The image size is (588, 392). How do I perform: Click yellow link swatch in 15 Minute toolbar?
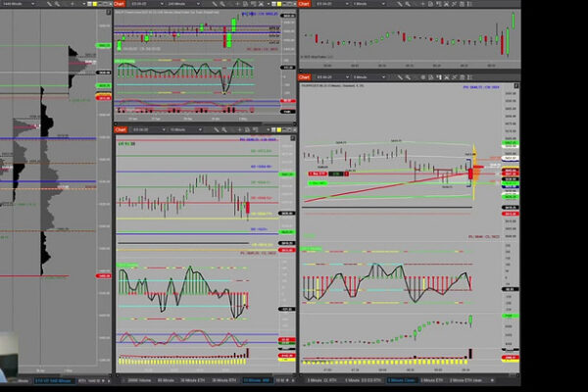[x=279, y=129]
